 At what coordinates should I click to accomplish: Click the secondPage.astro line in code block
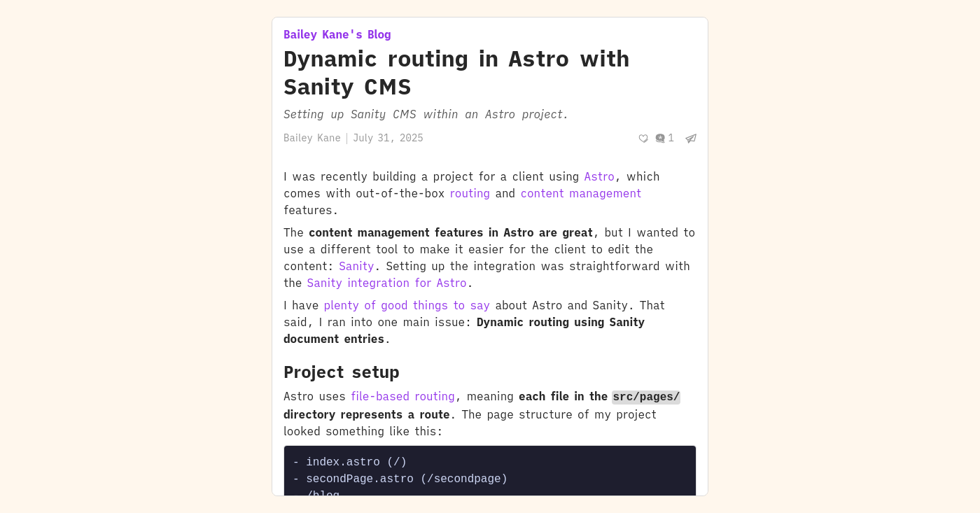tap(400, 479)
